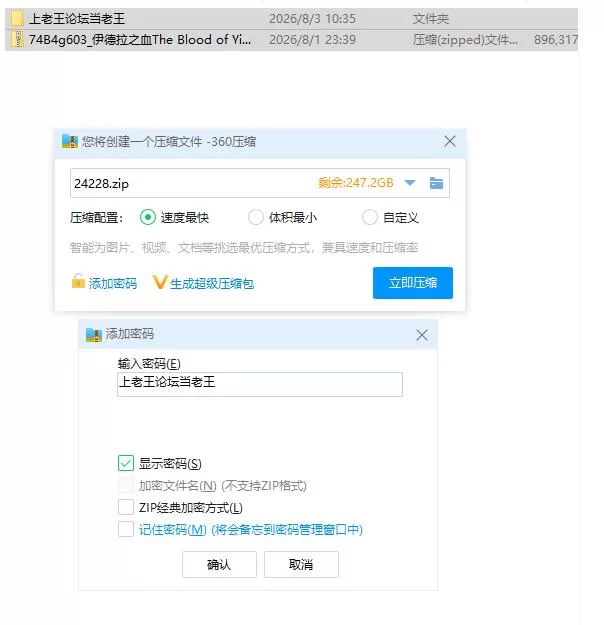Image resolution: width=604 pixels, height=625 pixels.
Task: Click the 360压缩 logo in compress dialog title
Action: 70,142
